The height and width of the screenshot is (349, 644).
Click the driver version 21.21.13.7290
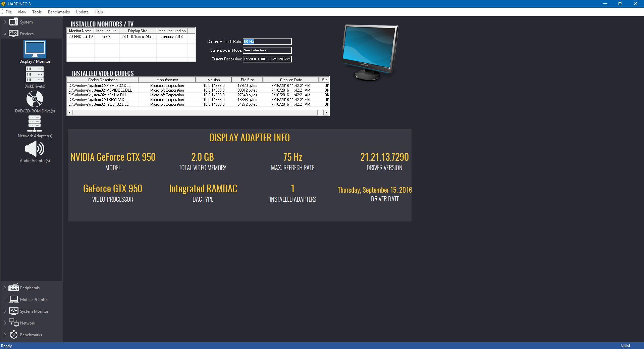click(384, 157)
